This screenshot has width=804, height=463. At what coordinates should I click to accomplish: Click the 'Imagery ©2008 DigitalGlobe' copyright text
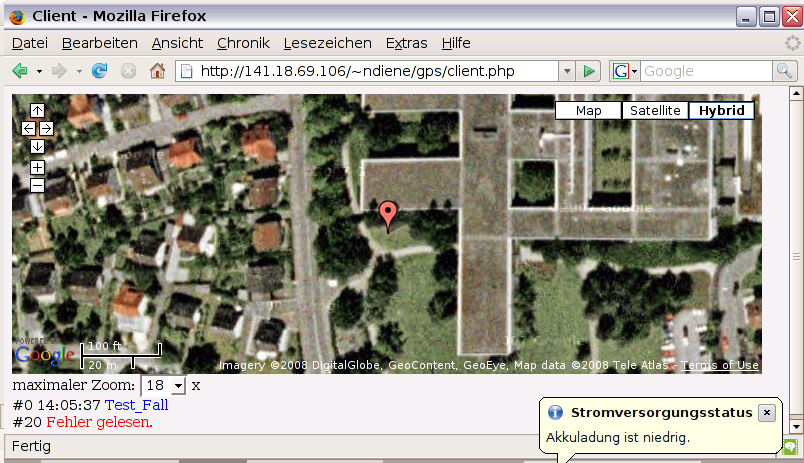click(x=299, y=365)
